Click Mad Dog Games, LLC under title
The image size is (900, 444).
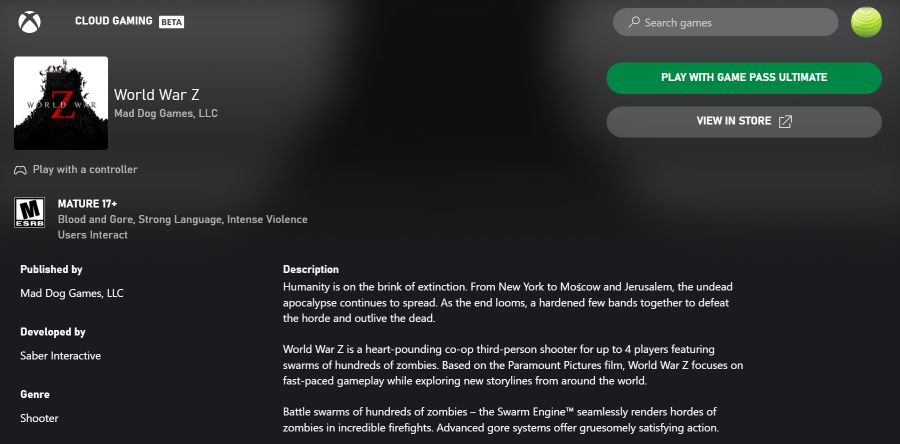pyautogui.click(x=166, y=114)
